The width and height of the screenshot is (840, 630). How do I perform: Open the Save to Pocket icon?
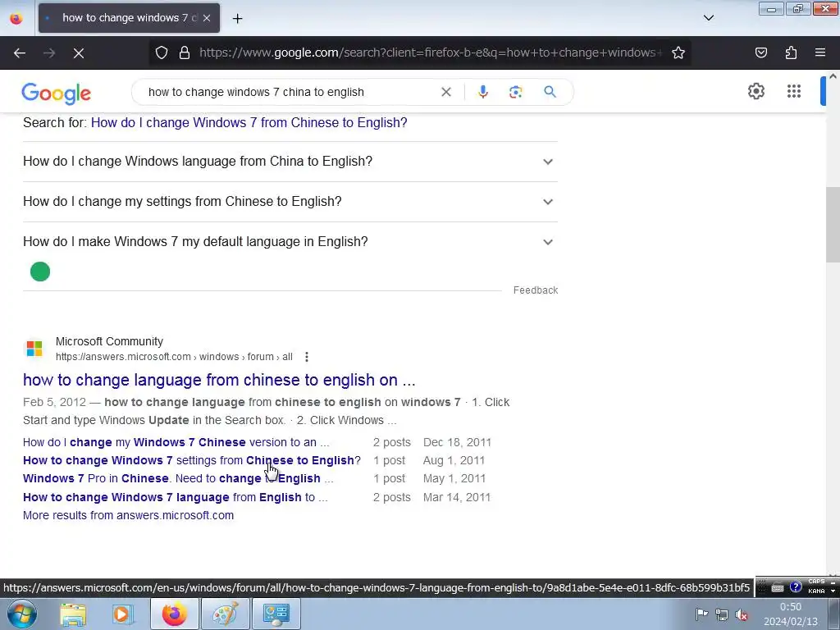(x=760, y=52)
